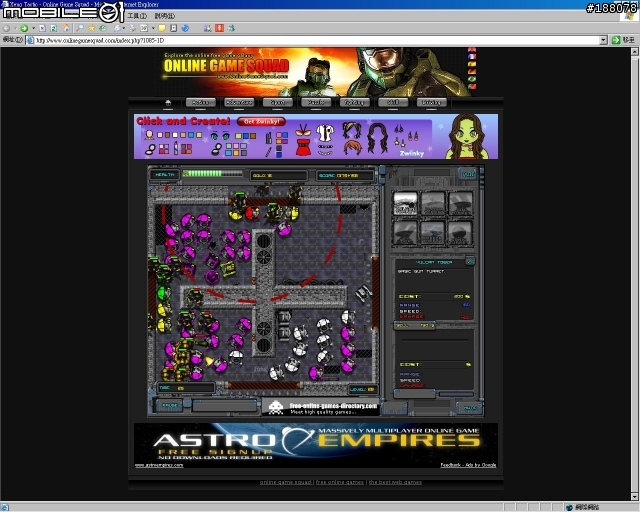Open the Skill games category
Image resolution: width=640 pixels, height=512 pixels.
coord(393,102)
